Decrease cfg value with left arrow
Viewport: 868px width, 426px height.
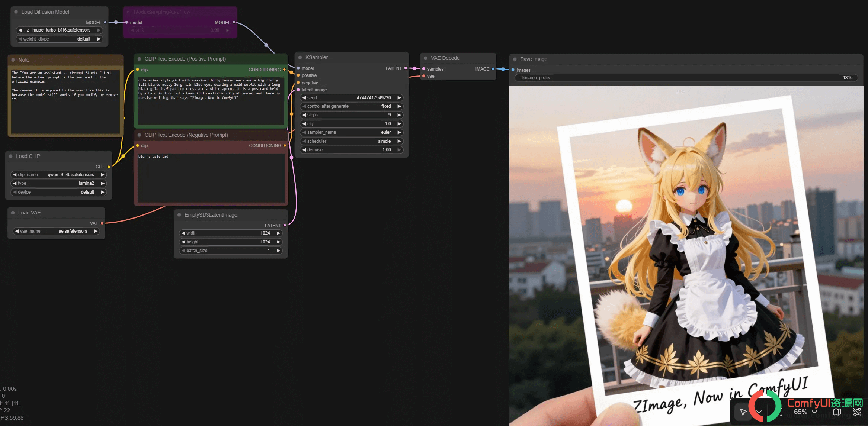point(304,124)
